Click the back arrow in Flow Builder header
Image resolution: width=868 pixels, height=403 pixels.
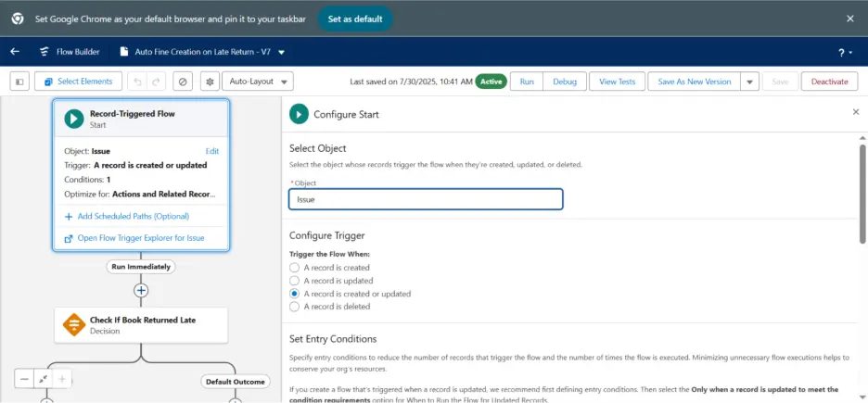[x=15, y=52]
